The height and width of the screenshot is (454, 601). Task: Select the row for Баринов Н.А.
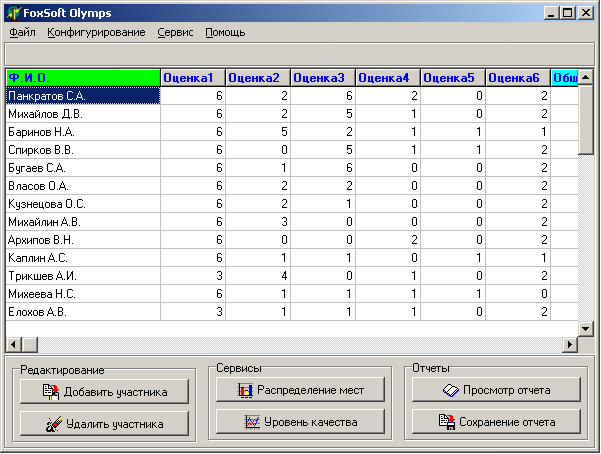(292, 132)
